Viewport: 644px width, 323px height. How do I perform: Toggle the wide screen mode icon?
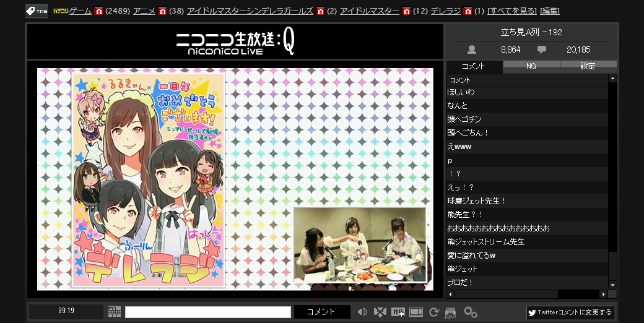coord(416,312)
